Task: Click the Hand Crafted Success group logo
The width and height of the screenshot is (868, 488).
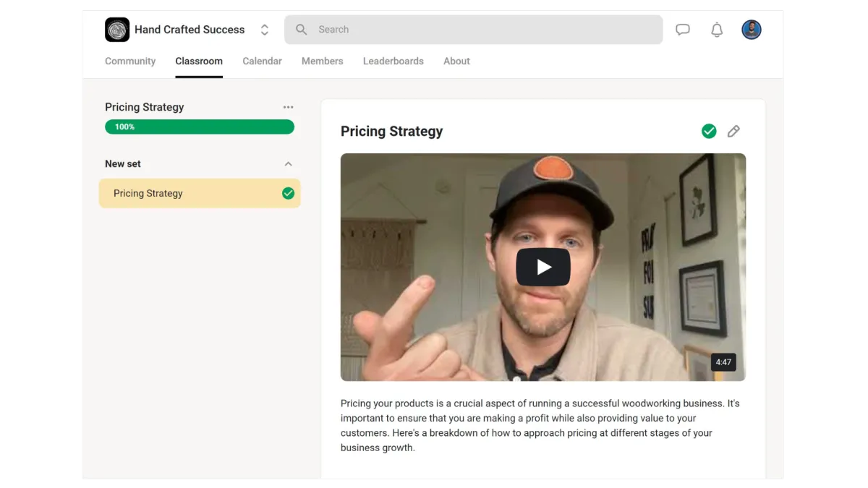Action: (x=117, y=30)
